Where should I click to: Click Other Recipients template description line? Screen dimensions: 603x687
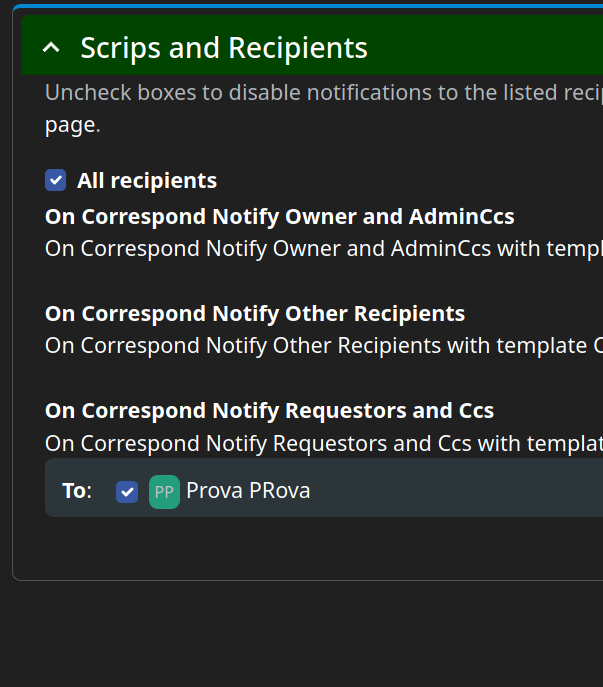pos(320,346)
